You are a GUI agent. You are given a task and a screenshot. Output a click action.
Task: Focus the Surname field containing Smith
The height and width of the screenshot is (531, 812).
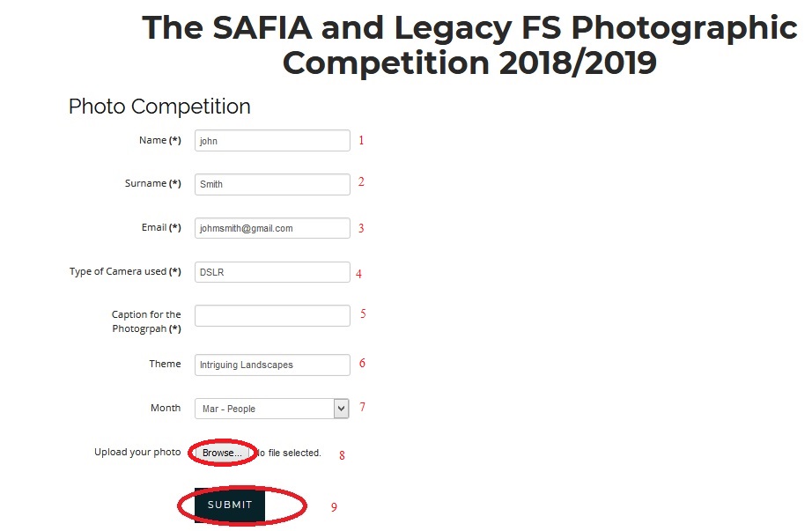(272, 184)
